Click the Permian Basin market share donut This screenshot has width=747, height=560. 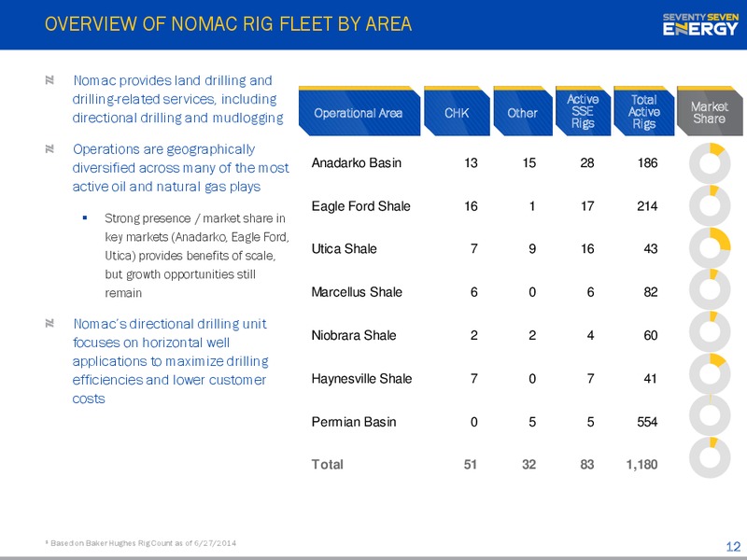(x=710, y=415)
